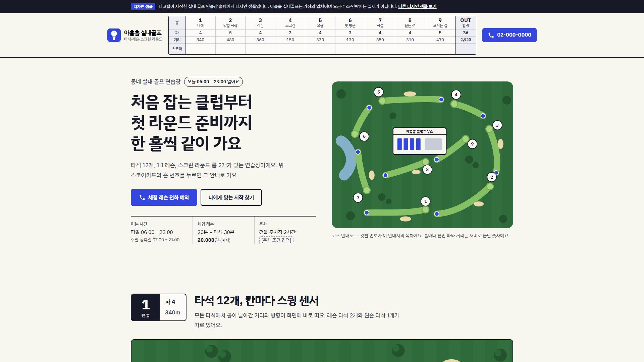
Task: Open scorecard hole 2 맞춤 시작
Action: pyautogui.click(x=230, y=22)
